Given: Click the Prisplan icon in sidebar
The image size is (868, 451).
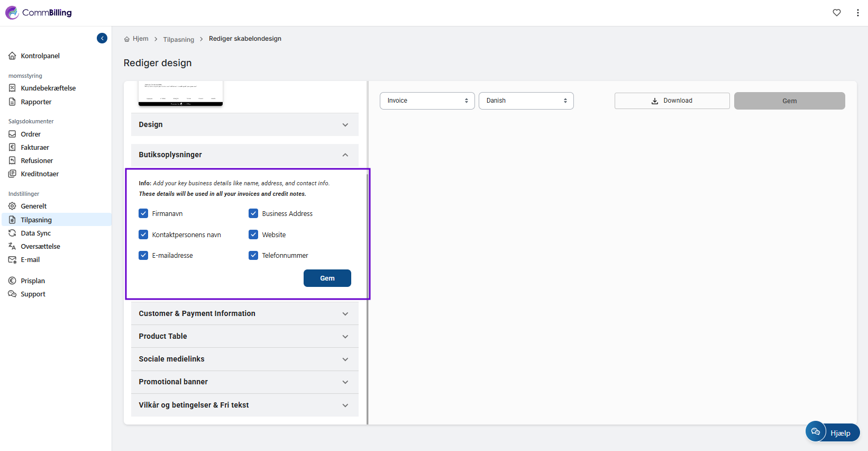Looking at the screenshot, I should [x=12, y=281].
